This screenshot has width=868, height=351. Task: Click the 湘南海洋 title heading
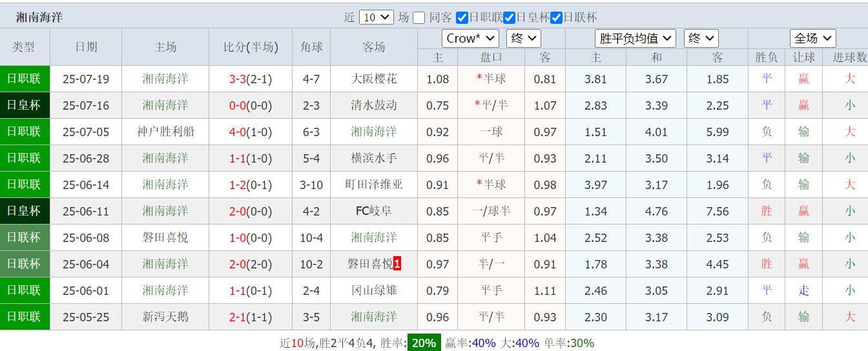[x=39, y=17]
